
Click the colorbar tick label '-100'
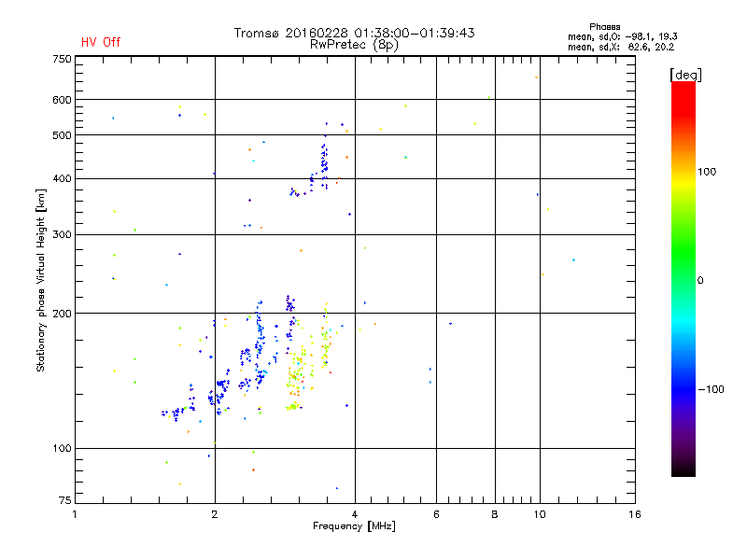coord(711,389)
